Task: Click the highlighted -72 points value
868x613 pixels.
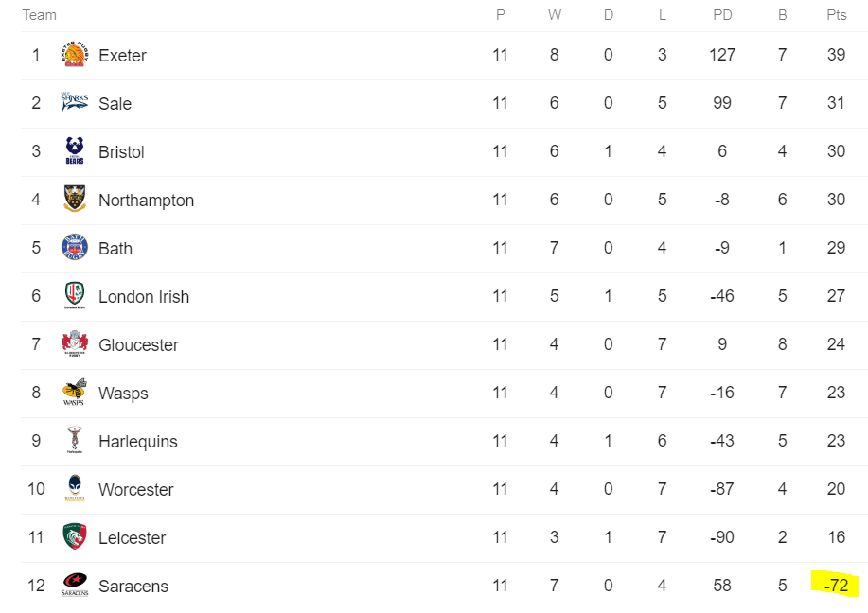Action: coord(835,587)
